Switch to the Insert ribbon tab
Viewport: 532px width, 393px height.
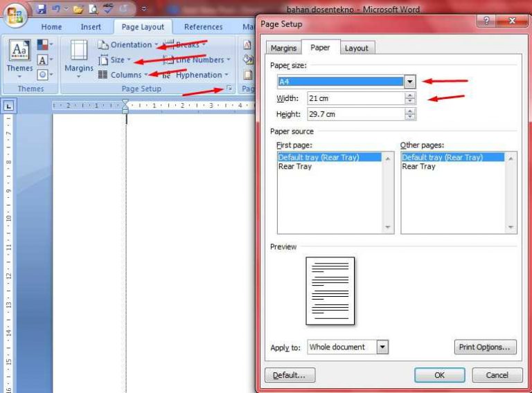point(91,27)
